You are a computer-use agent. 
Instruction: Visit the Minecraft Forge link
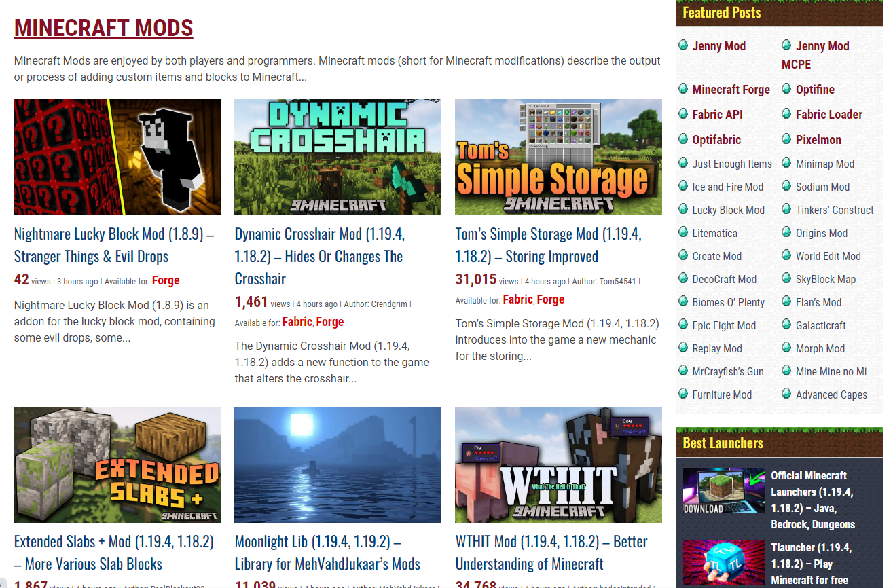[x=731, y=89]
